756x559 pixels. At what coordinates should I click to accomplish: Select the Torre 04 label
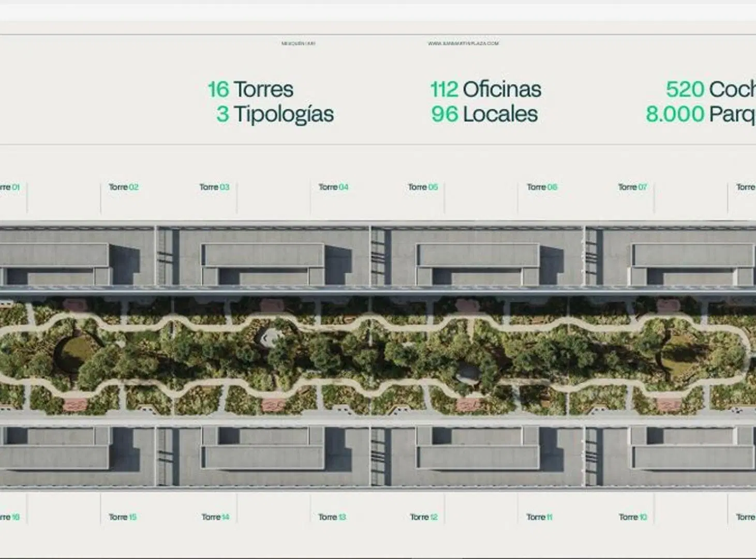(x=333, y=187)
